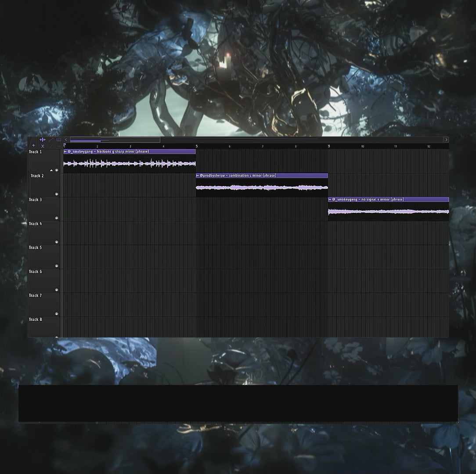Image resolution: width=476 pixels, height=474 pixels.
Task: Click the playlist horizontal scrollbar thumb
Action: click(x=115, y=140)
